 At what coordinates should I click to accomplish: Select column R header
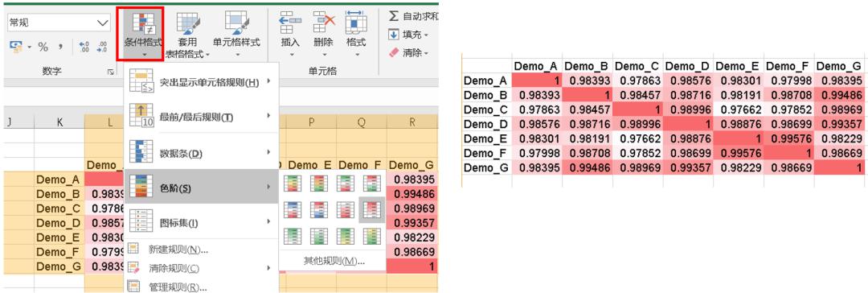tap(412, 122)
